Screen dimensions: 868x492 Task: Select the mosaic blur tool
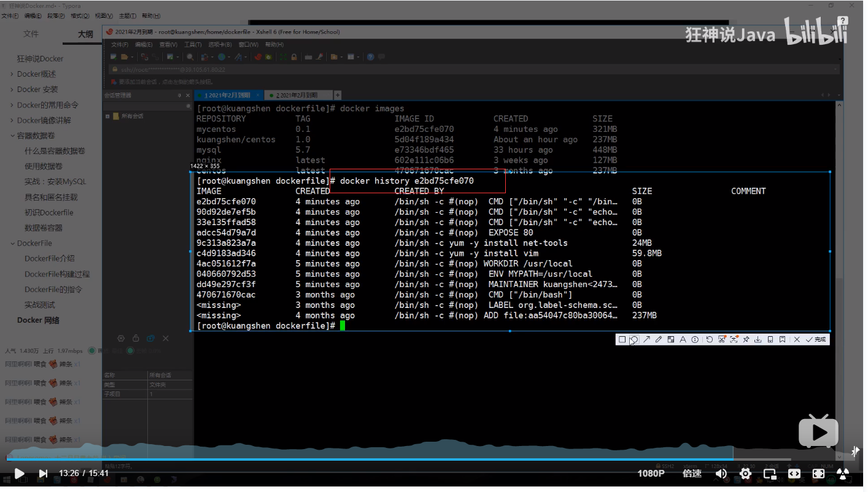coord(671,339)
